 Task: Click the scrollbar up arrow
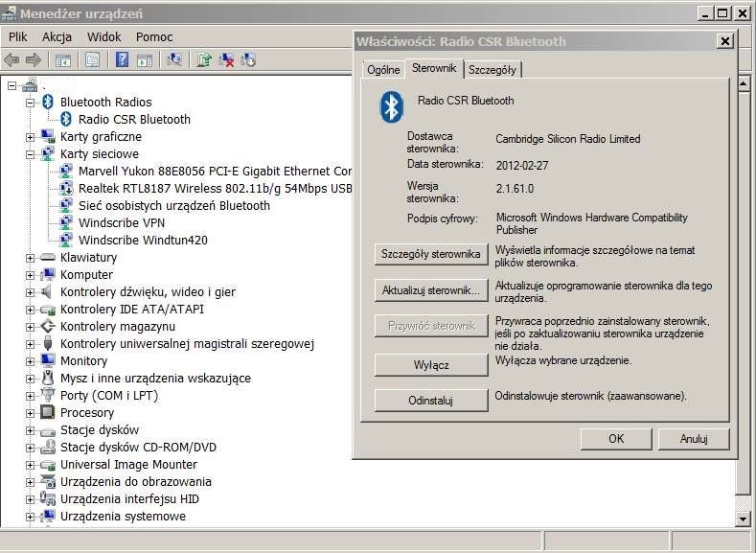(743, 84)
